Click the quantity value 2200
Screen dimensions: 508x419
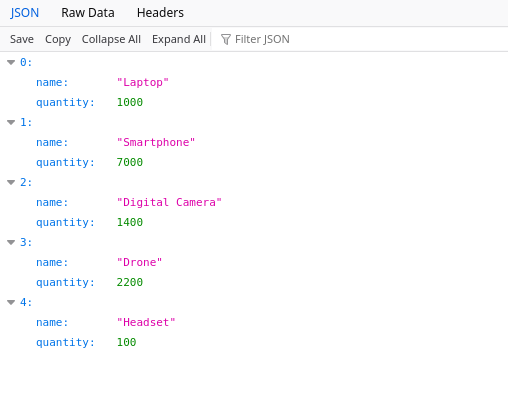click(130, 282)
